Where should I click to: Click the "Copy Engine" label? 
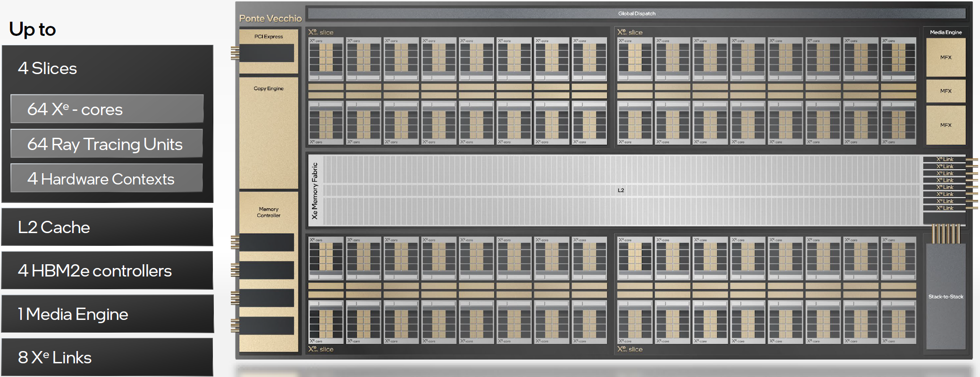[x=269, y=88]
